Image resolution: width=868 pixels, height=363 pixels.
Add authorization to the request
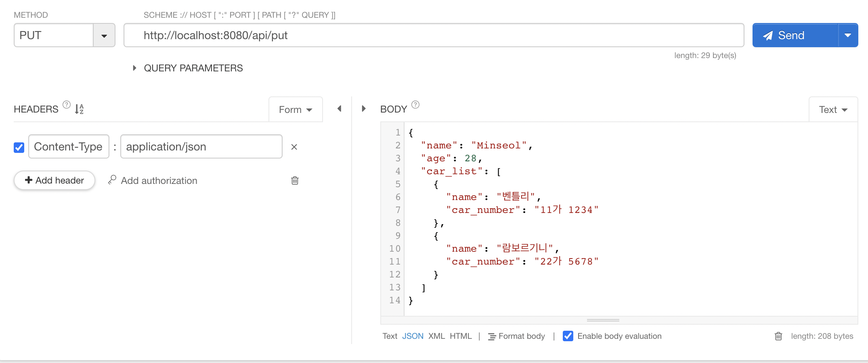click(159, 181)
